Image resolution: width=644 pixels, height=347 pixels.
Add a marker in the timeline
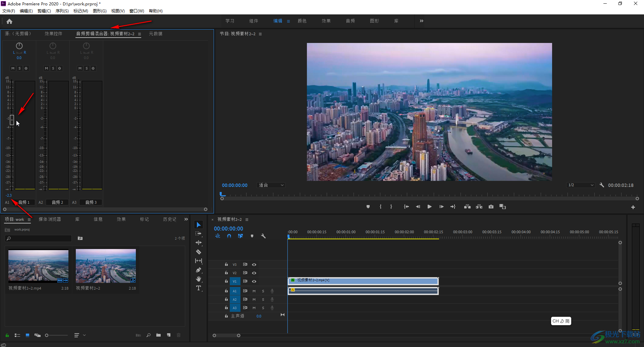tap(252, 236)
